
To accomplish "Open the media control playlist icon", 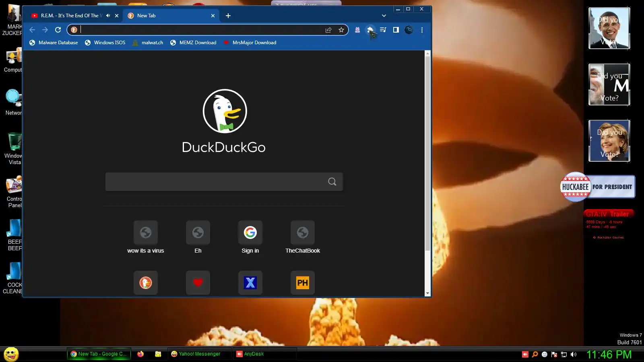I will point(383,30).
